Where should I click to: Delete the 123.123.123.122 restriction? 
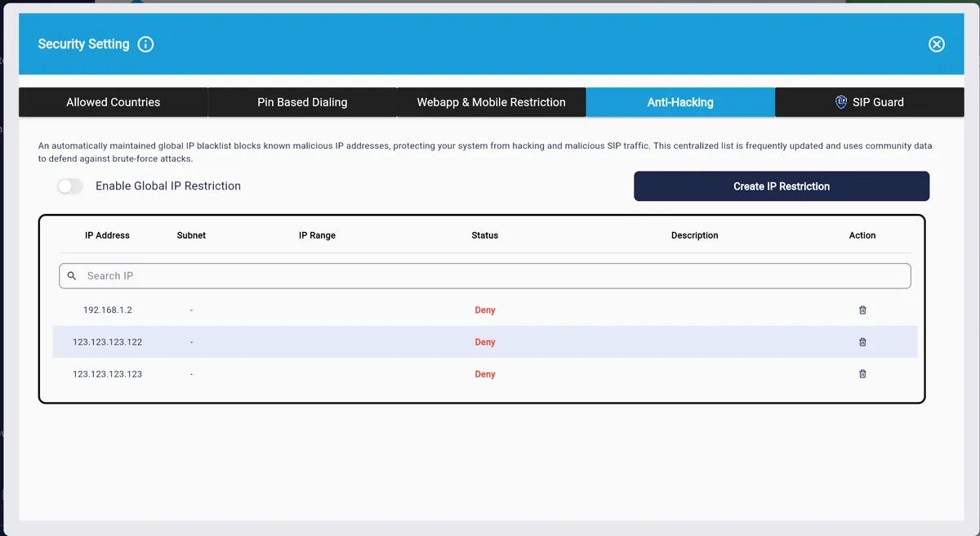click(862, 342)
